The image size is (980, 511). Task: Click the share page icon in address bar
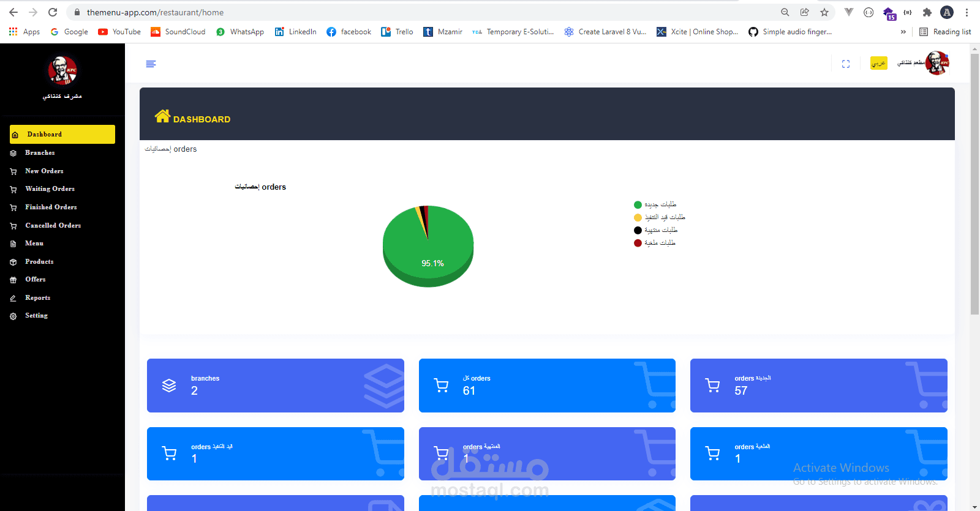(805, 12)
